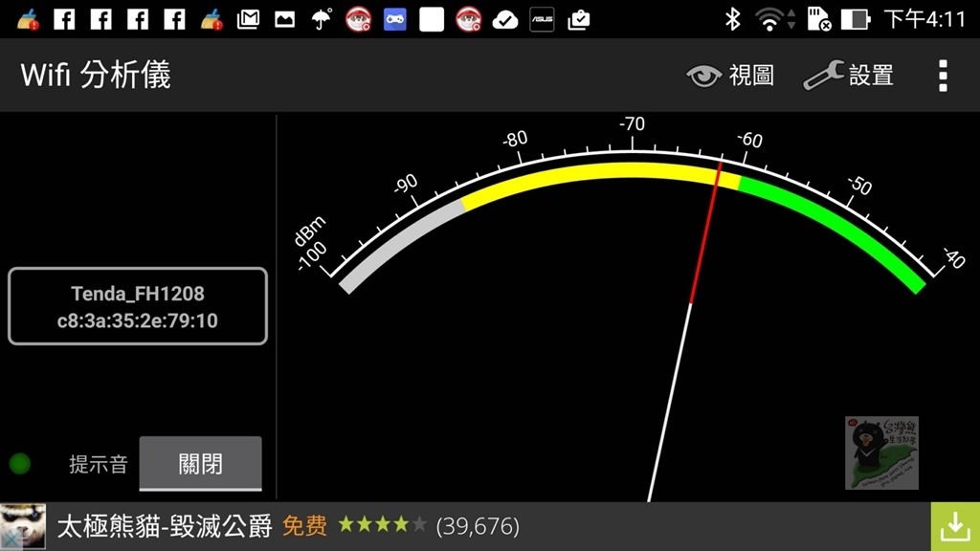Screen dimensions: 980x551
Task: Tap the Wifi 分析儀 app title
Action: (96, 75)
